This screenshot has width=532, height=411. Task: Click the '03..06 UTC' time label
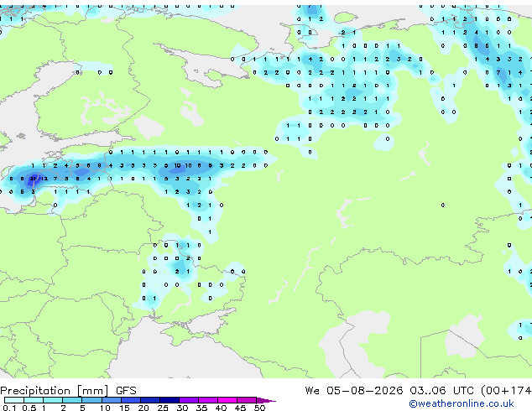coord(441,390)
